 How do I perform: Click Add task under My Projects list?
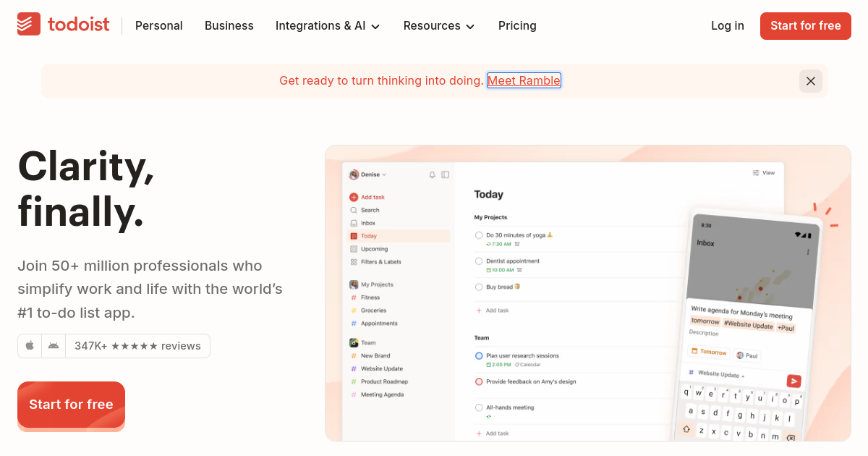point(492,311)
